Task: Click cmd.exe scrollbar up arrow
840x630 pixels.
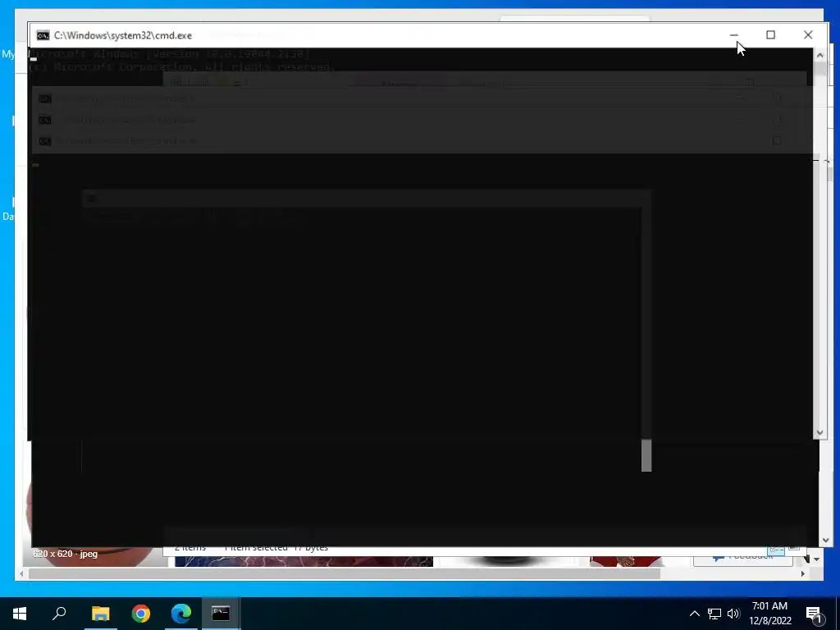Action: 819,55
